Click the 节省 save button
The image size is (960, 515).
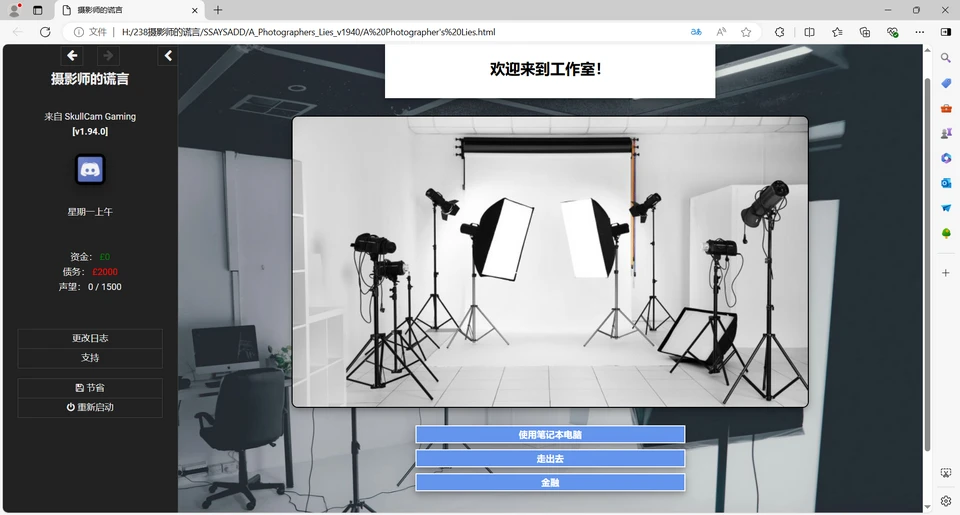(x=90, y=388)
